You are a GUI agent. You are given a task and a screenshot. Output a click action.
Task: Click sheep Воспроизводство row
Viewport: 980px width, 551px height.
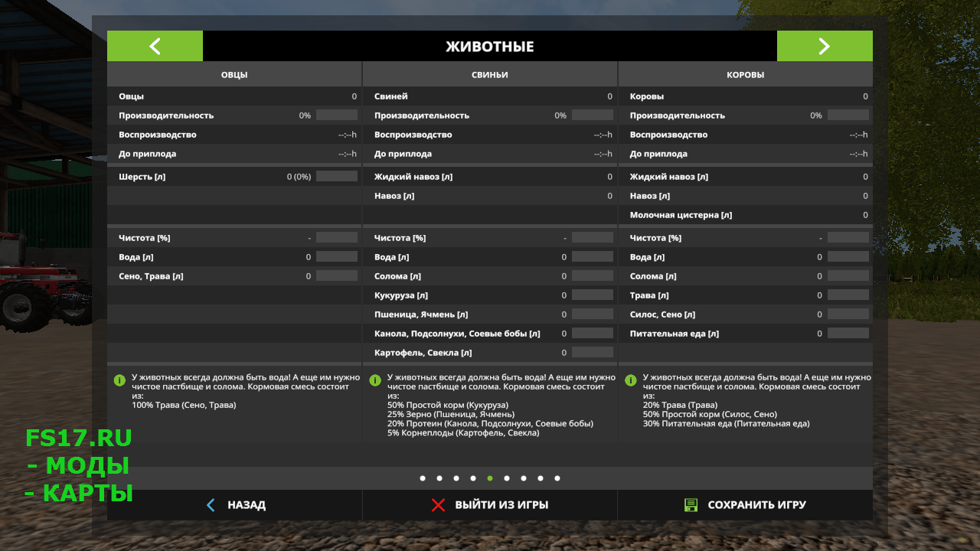234,135
